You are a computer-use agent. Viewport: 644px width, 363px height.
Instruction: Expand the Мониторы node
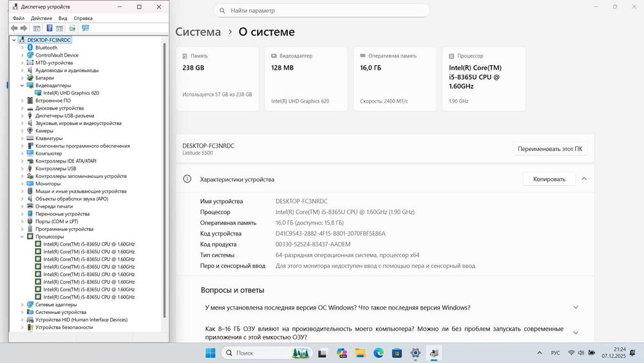pyautogui.click(x=22, y=184)
